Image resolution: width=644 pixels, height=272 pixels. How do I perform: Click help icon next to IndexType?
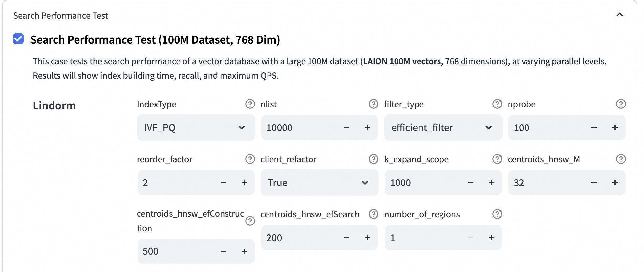(x=250, y=104)
